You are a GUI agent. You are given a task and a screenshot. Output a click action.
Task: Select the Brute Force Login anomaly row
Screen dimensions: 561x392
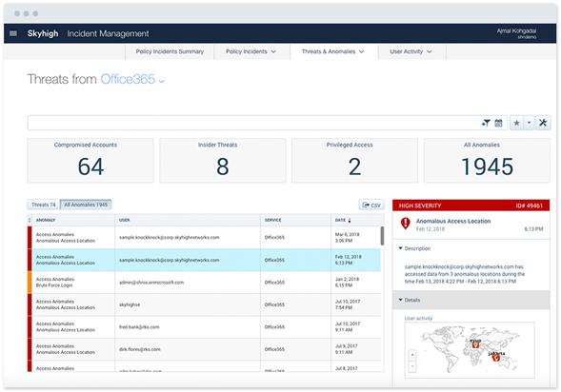pos(204,283)
